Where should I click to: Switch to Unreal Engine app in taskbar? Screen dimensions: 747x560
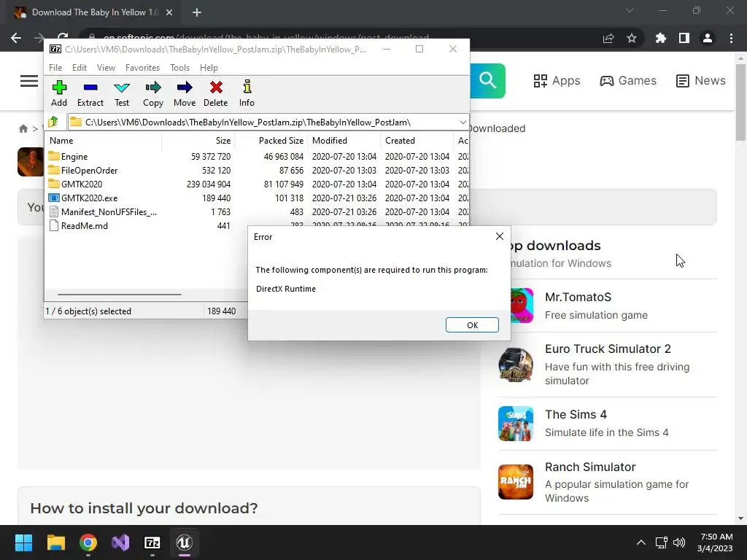[184, 542]
